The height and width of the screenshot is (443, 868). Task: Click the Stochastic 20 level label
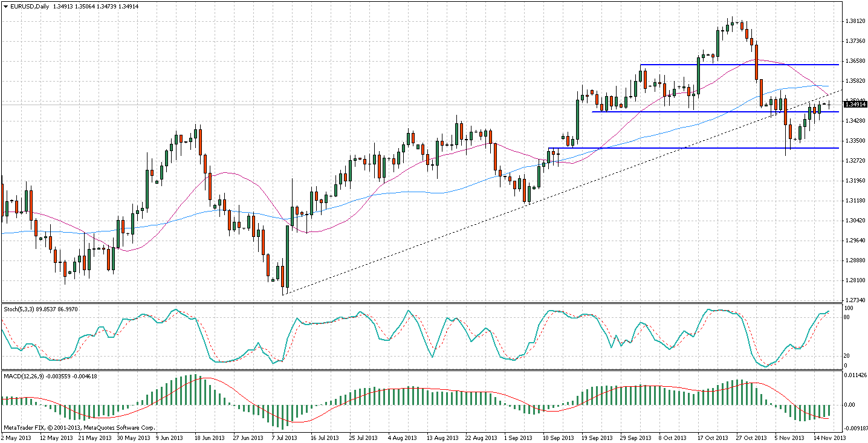(848, 356)
